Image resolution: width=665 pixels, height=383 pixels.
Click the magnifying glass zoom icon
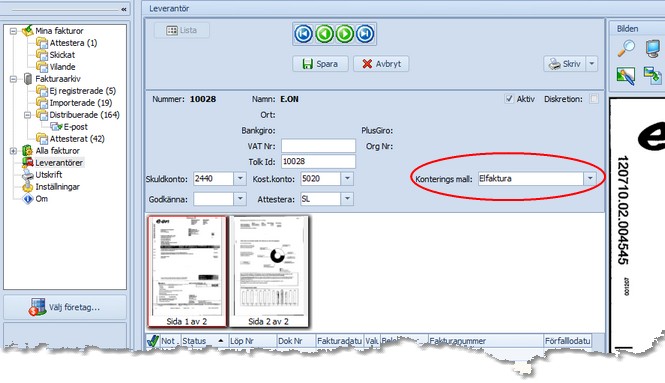click(626, 48)
